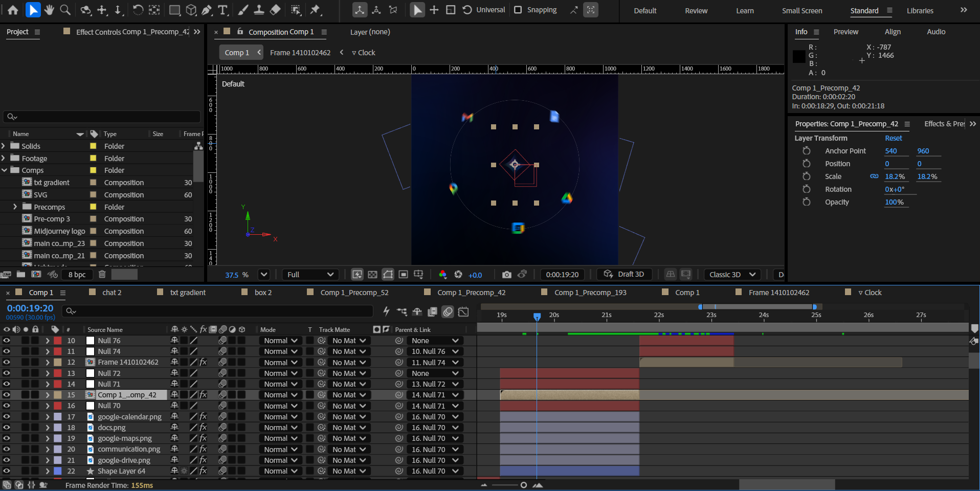Image resolution: width=980 pixels, height=491 pixels.
Task: Open the Full resolution dropdown
Action: 310,275
